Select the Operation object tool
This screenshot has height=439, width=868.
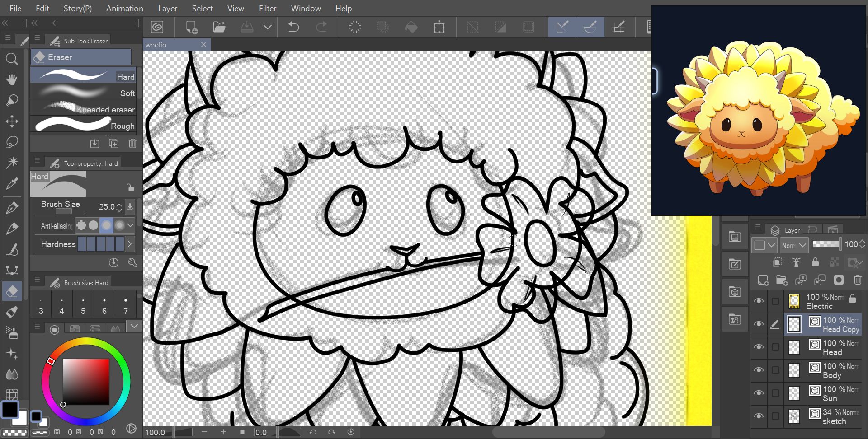(12, 100)
